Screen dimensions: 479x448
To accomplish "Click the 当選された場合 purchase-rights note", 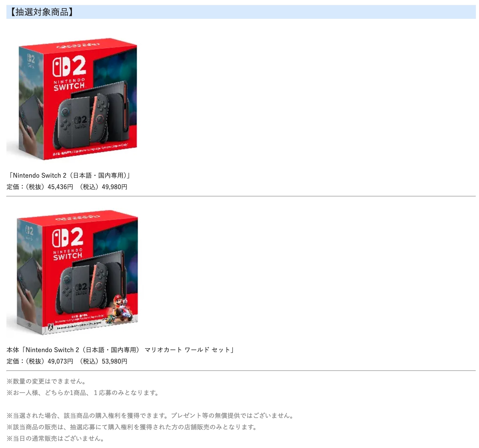I will tap(150, 416).
